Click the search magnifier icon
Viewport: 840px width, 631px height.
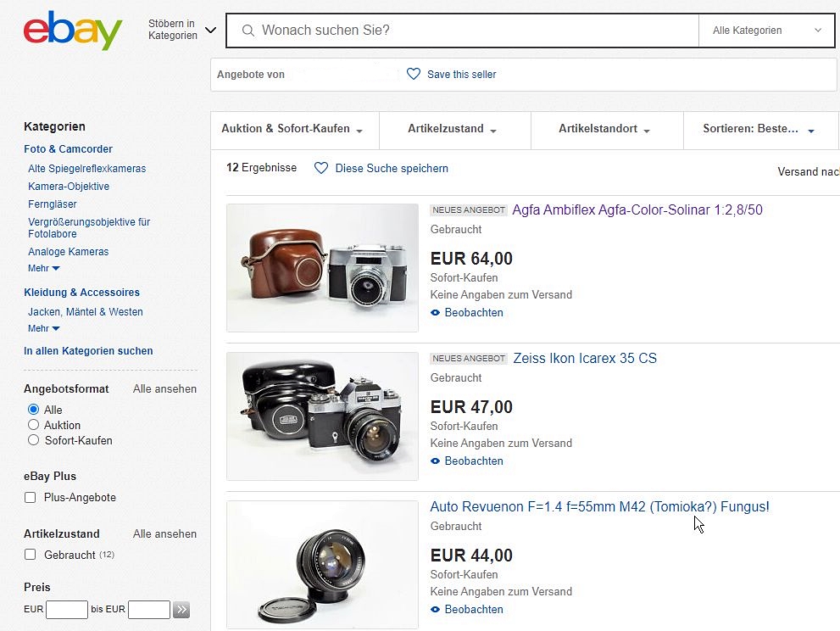coord(248,31)
